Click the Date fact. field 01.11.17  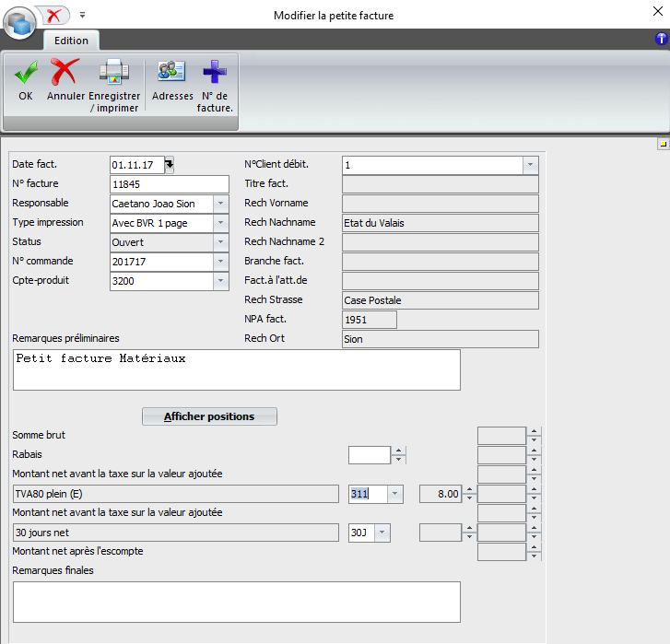(137, 165)
